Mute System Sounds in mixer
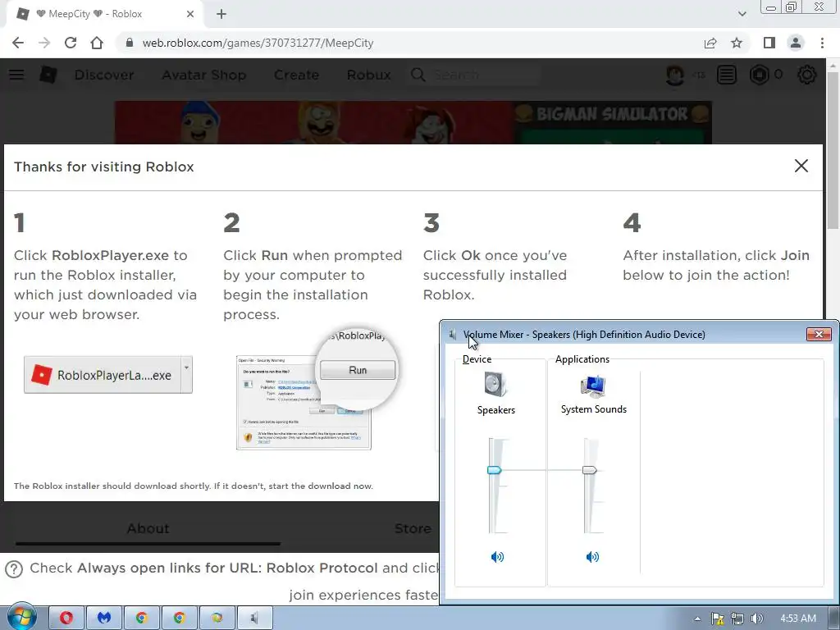Image resolution: width=840 pixels, height=630 pixels. (592, 557)
